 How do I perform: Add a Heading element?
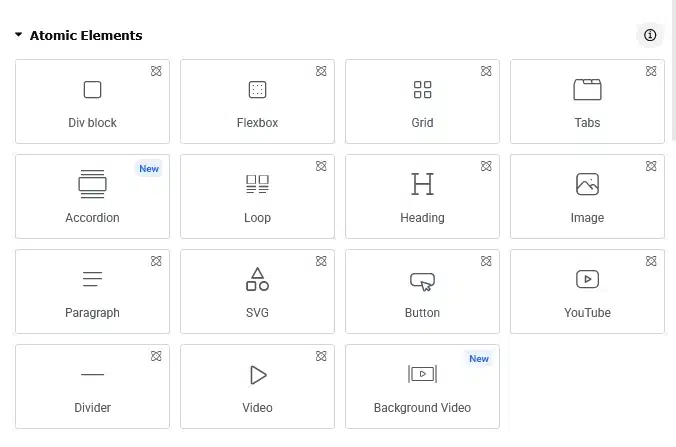[x=422, y=197]
